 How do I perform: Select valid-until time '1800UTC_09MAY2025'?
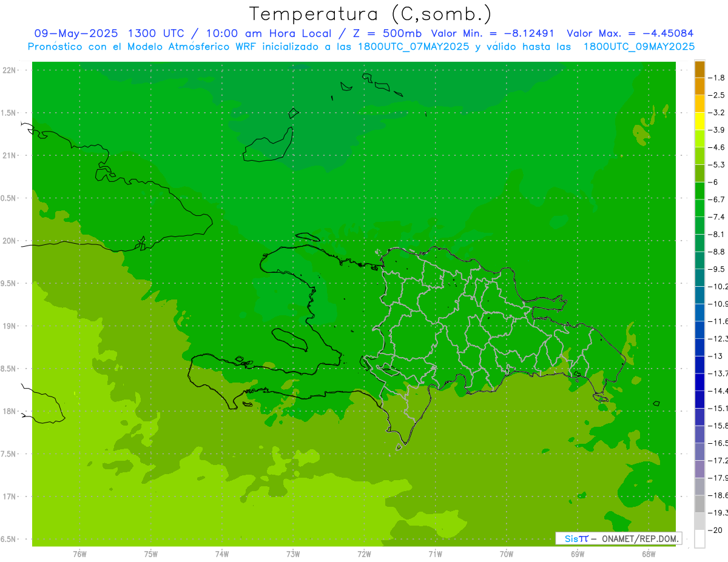pyautogui.click(x=639, y=47)
